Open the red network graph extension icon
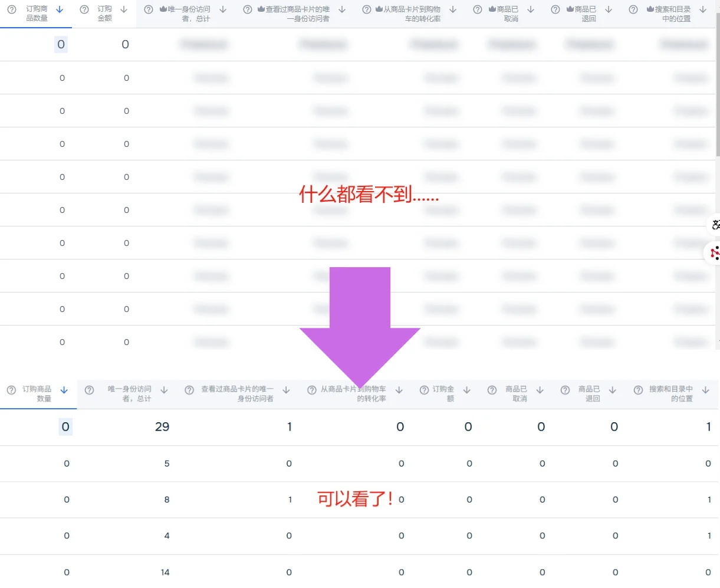The image size is (720, 588). pos(714,253)
